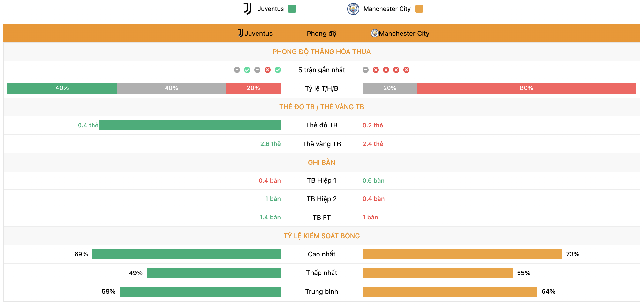Click the Phong độ header label
The height and width of the screenshot is (306, 644).
321,34
